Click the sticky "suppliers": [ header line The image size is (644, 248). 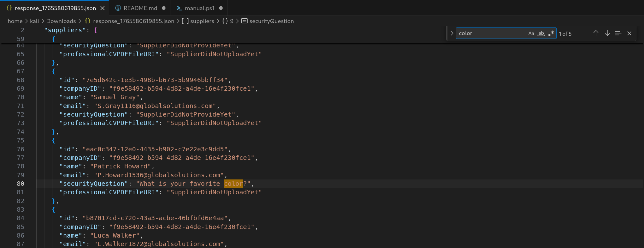point(70,30)
